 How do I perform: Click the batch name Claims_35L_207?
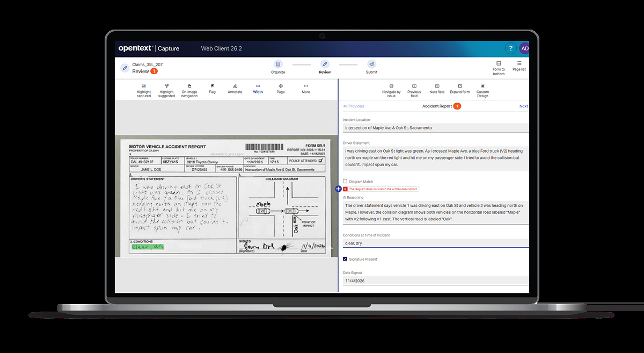(148, 64)
